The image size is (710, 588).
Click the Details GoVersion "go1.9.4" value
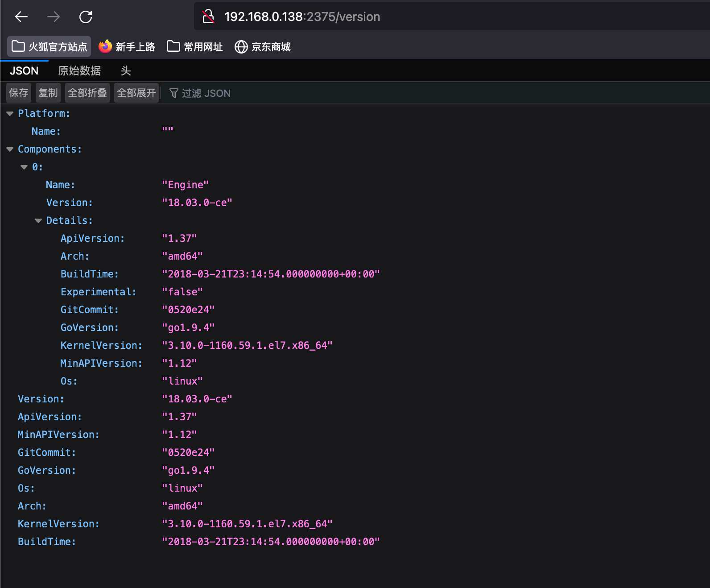click(188, 327)
